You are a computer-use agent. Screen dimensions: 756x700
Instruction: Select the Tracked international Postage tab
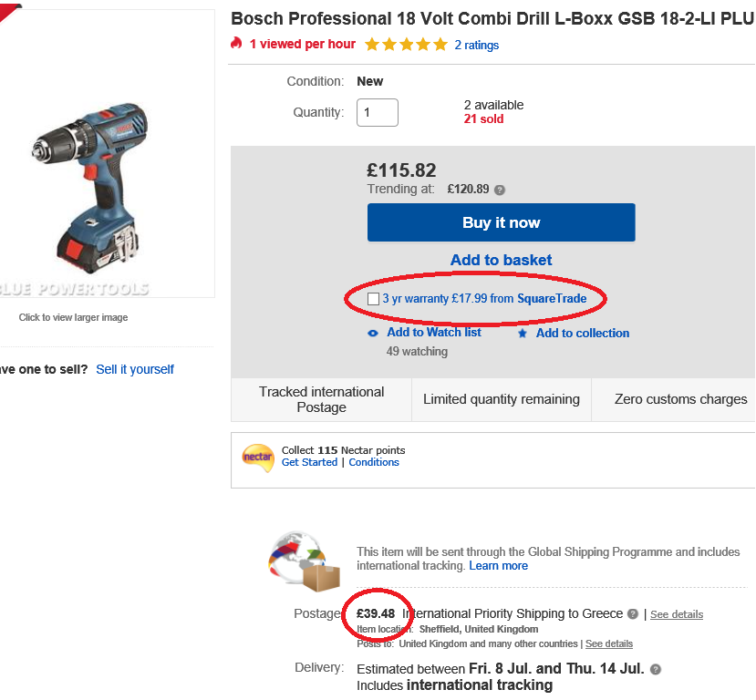coord(320,399)
